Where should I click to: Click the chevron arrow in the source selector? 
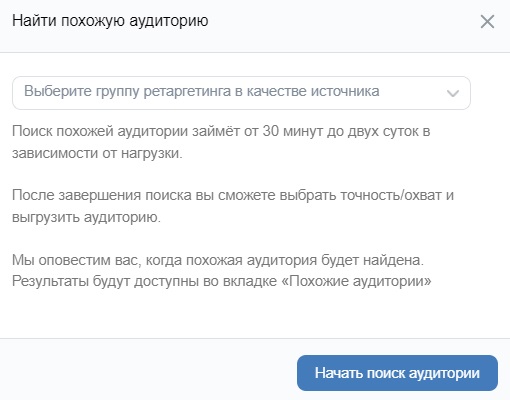tap(453, 93)
